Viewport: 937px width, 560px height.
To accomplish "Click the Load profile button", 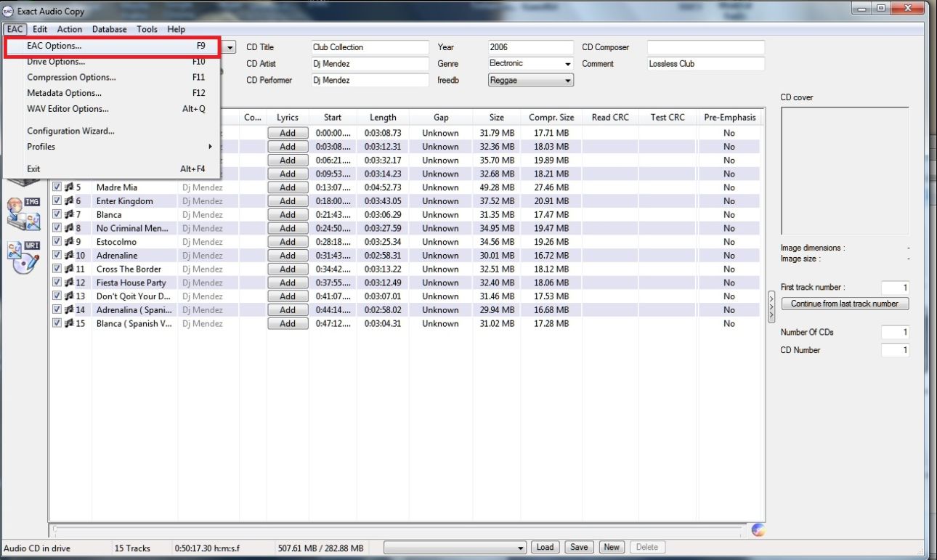I will click(x=545, y=548).
